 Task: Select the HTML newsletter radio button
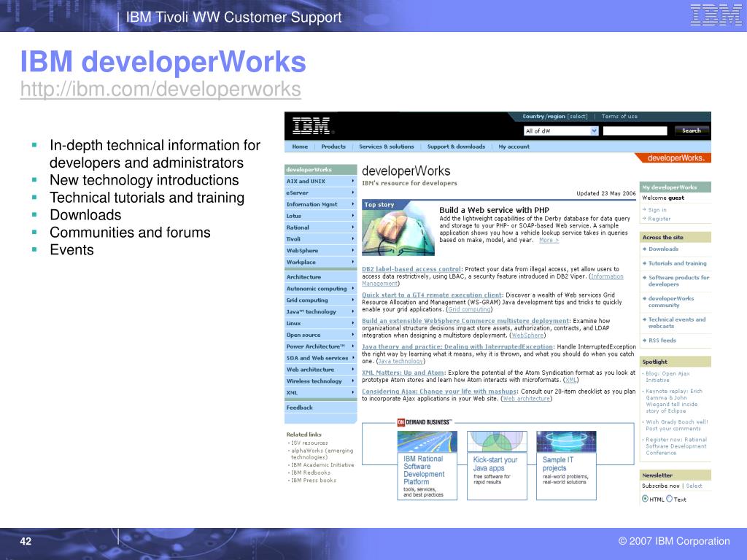click(645, 499)
